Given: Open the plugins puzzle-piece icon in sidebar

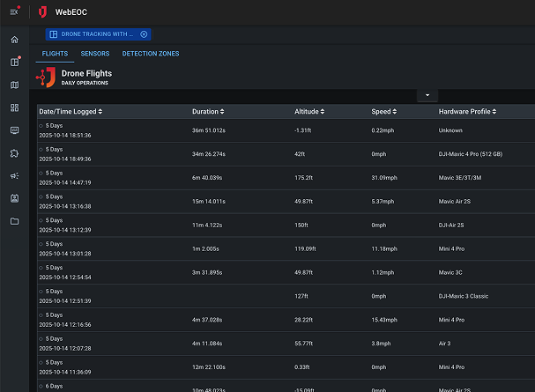Looking at the screenshot, I should [x=14, y=153].
